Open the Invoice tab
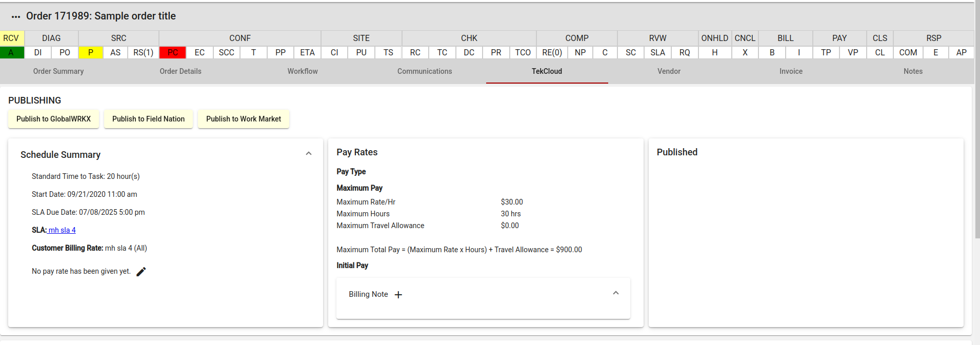Screen dimensions: 980x345 tap(791, 71)
